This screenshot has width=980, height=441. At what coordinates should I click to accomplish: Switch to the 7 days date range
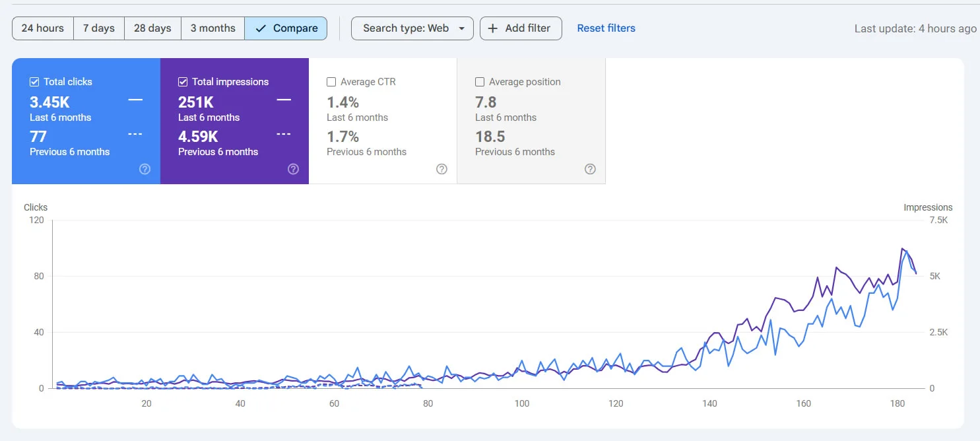pyautogui.click(x=98, y=28)
